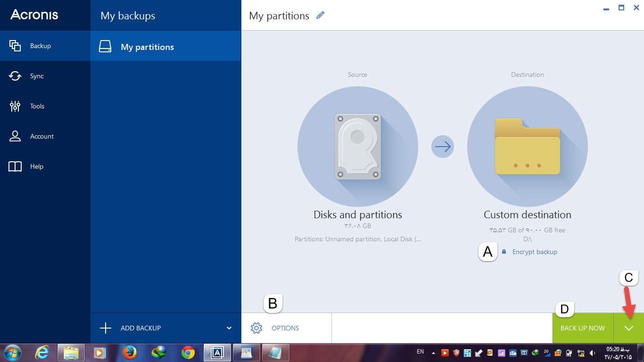Image resolution: width=644 pixels, height=362 pixels.
Task: Start backup with BACK UP NOW
Action: 583,328
